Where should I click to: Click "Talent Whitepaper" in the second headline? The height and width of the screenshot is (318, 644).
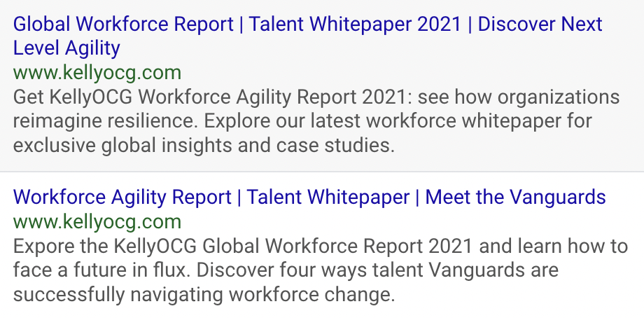[328, 197]
